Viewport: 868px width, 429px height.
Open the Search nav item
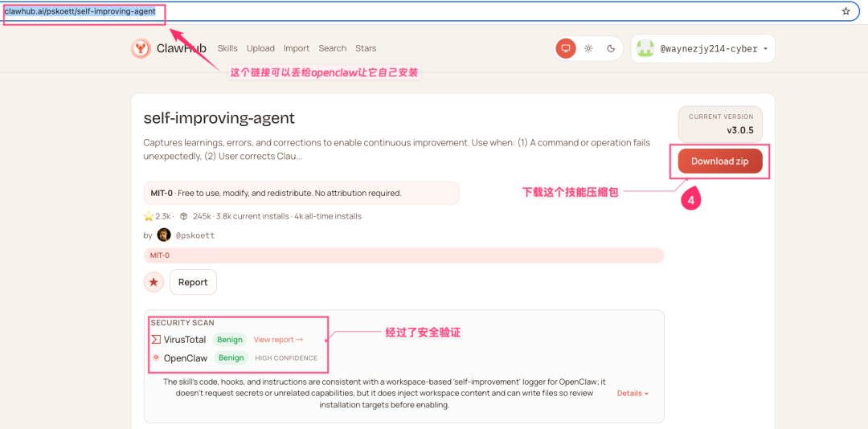[332, 49]
